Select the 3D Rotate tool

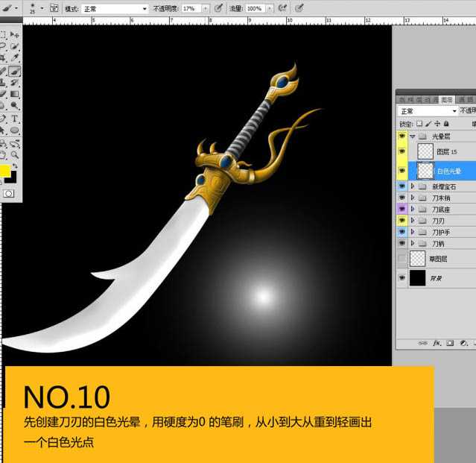click(x=3, y=143)
